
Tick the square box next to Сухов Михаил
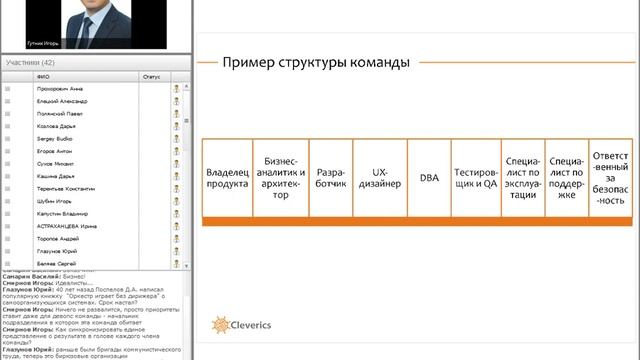(x=7, y=164)
